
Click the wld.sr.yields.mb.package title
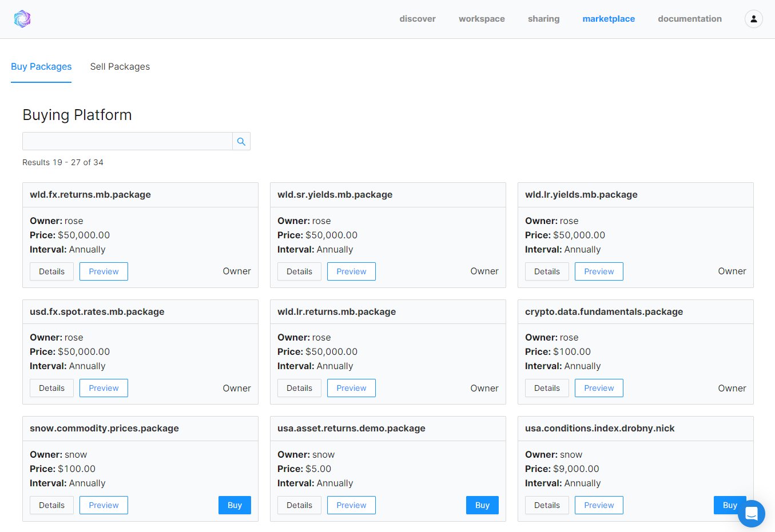click(335, 195)
